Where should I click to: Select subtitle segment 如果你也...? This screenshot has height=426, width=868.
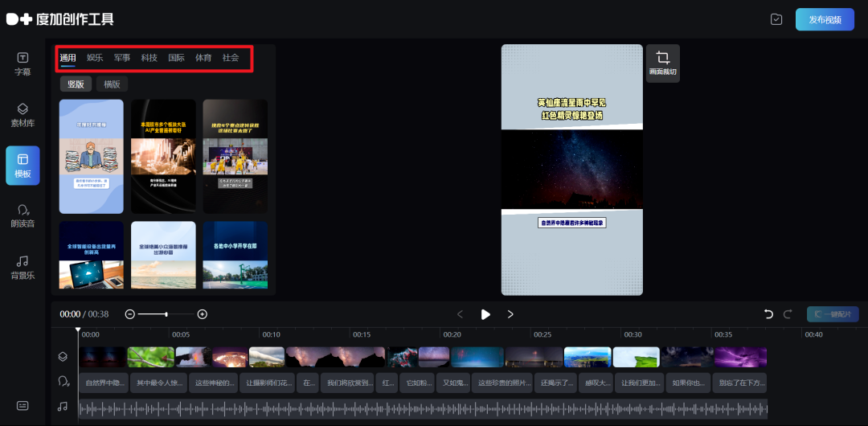tap(688, 383)
